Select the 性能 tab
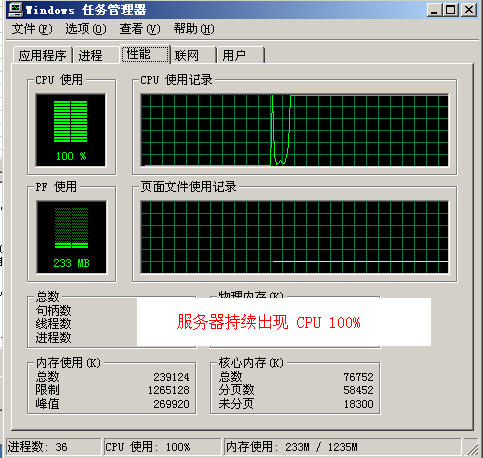 pyautogui.click(x=145, y=54)
